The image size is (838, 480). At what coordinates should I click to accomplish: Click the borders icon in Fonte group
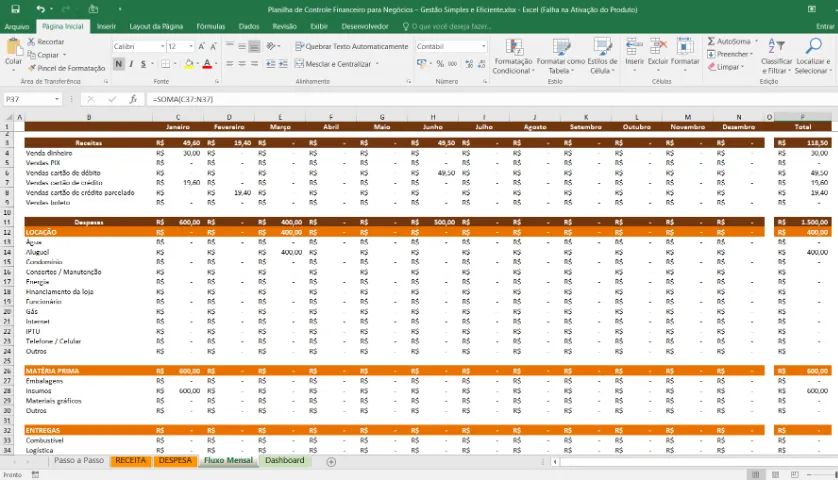[166, 64]
